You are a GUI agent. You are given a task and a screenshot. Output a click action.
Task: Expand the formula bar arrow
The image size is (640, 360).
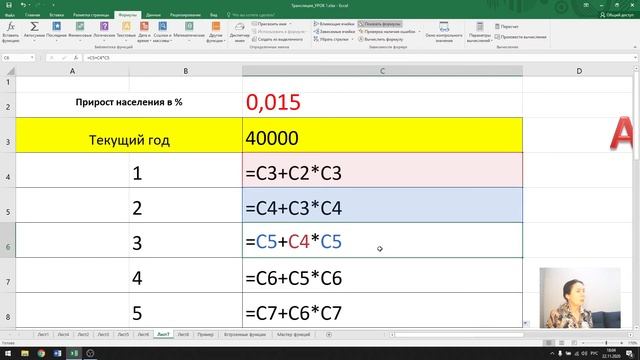point(636,58)
